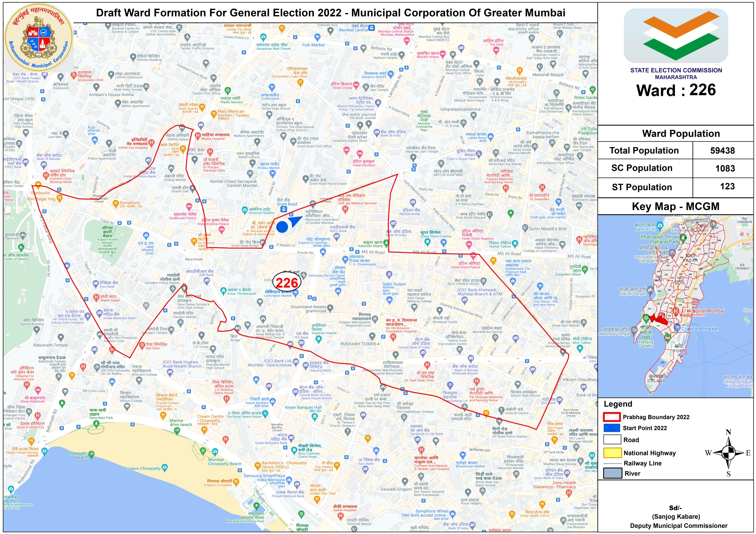756x534 pixels.
Task: Click the Kabootar Khana green pin
Action: pyautogui.click(x=386, y=242)
